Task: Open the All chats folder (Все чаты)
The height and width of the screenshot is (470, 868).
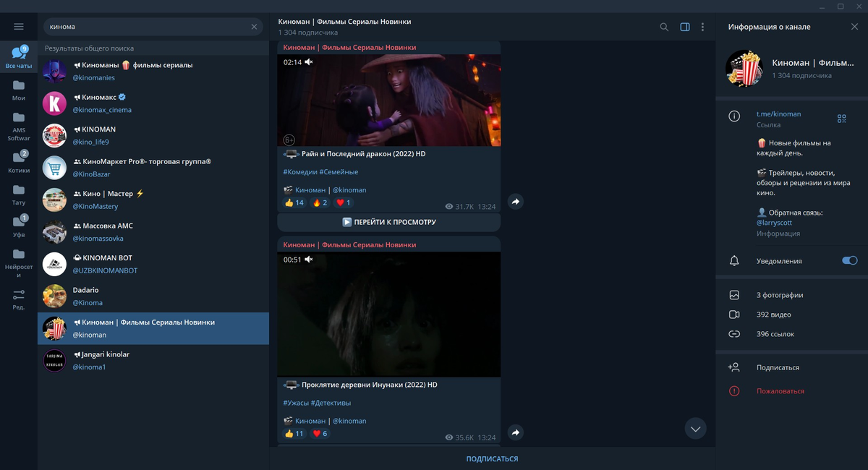Action: (19, 57)
